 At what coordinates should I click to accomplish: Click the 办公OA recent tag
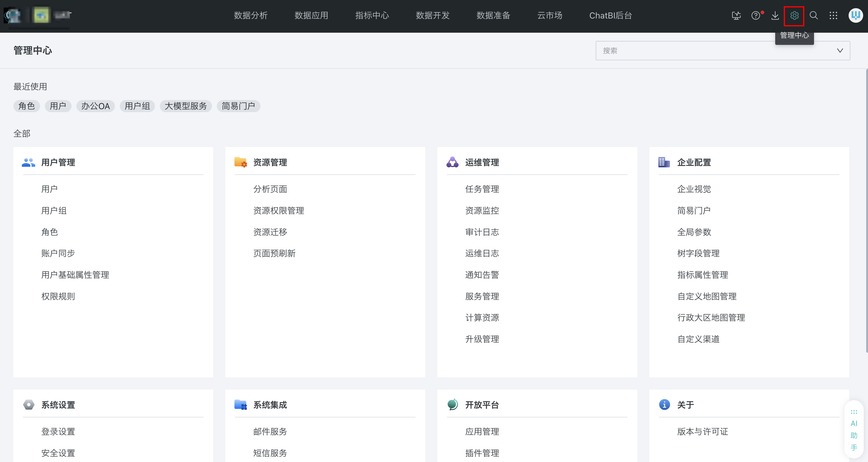coord(95,106)
